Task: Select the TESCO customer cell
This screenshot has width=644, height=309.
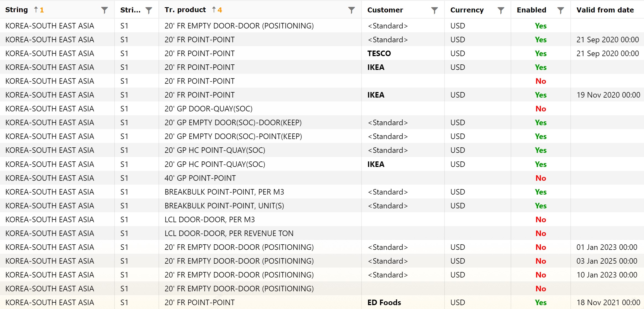Action: point(403,53)
